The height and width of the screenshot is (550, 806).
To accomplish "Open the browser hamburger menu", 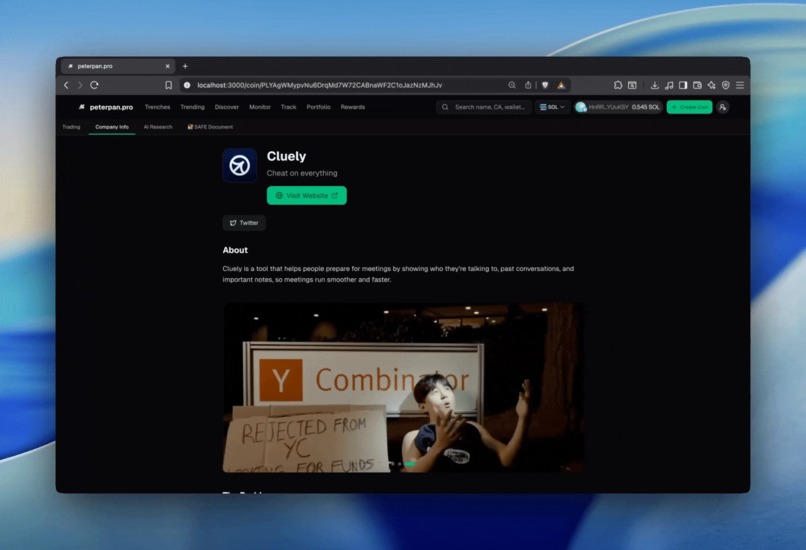I will pos(740,85).
